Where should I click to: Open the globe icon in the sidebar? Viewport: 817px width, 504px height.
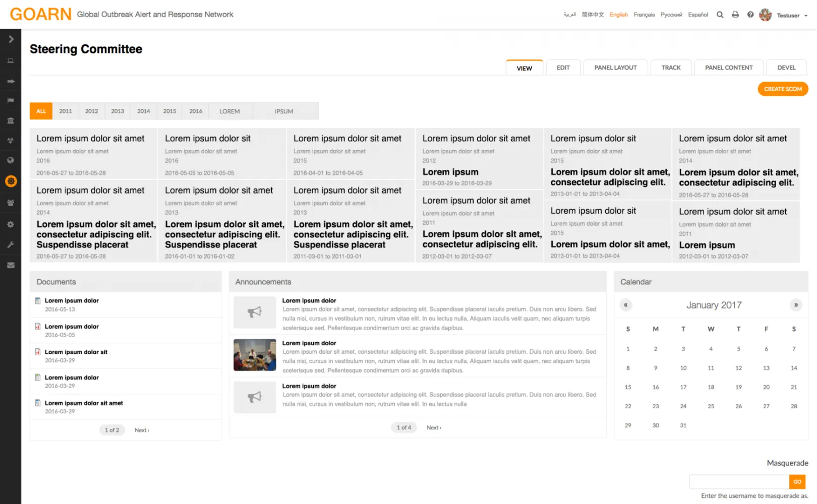click(11, 160)
